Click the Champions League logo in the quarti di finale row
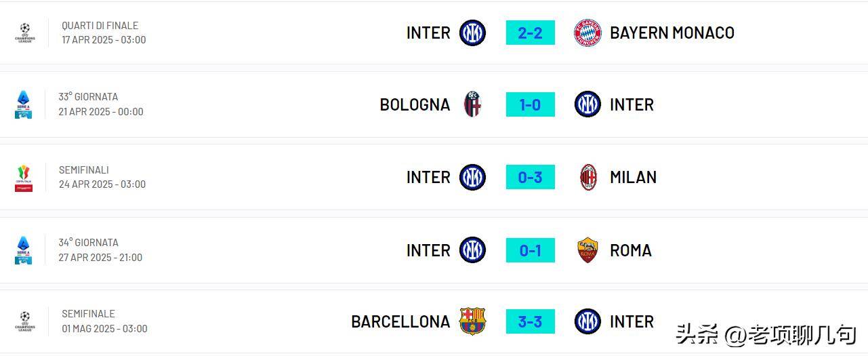 pyautogui.click(x=24, y=33)
